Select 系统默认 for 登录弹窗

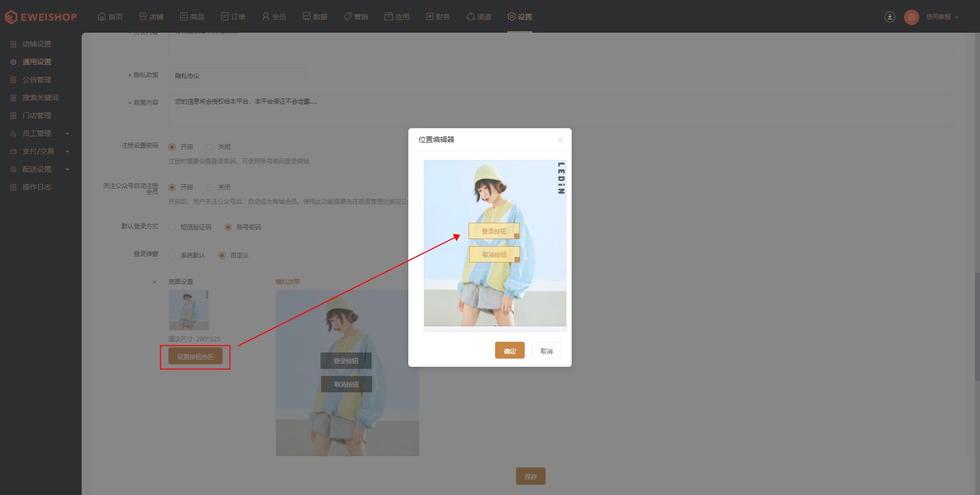(x=187, y=255)
